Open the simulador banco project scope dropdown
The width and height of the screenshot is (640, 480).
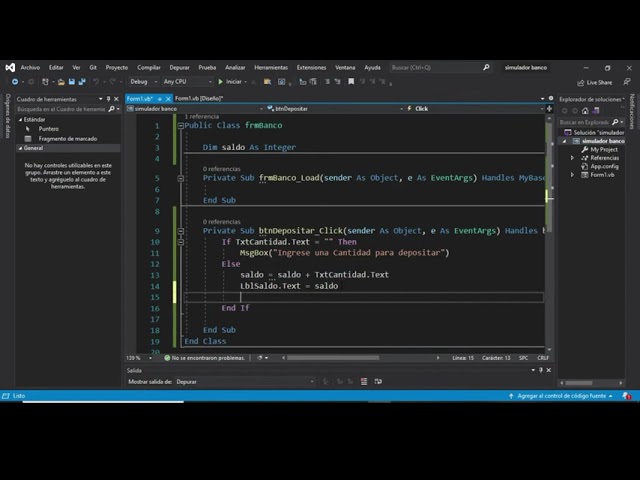click(195, 109)
